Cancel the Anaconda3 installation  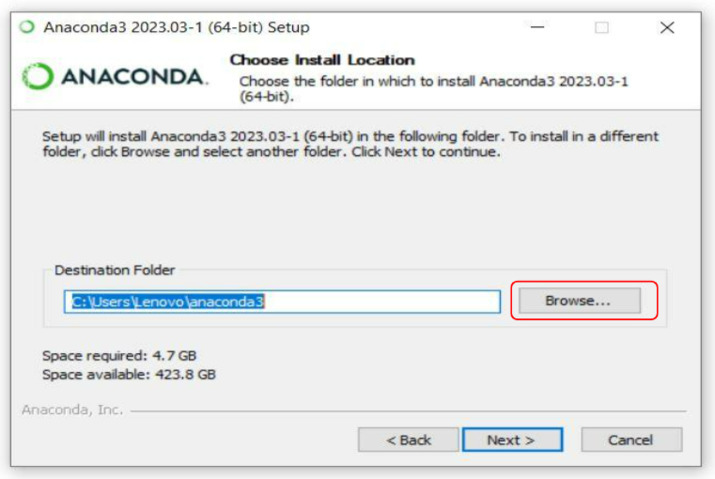[631, 440]
